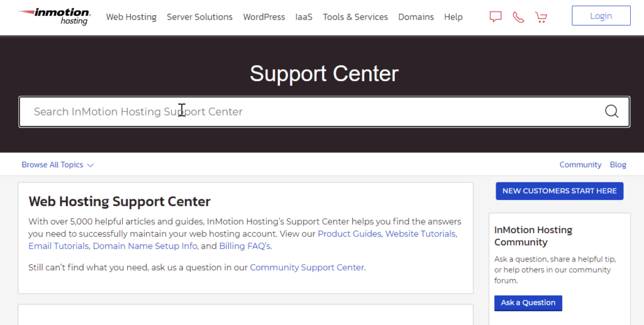Open the Web Hosting menu
The image size is (644, 325).
point(131,17)
